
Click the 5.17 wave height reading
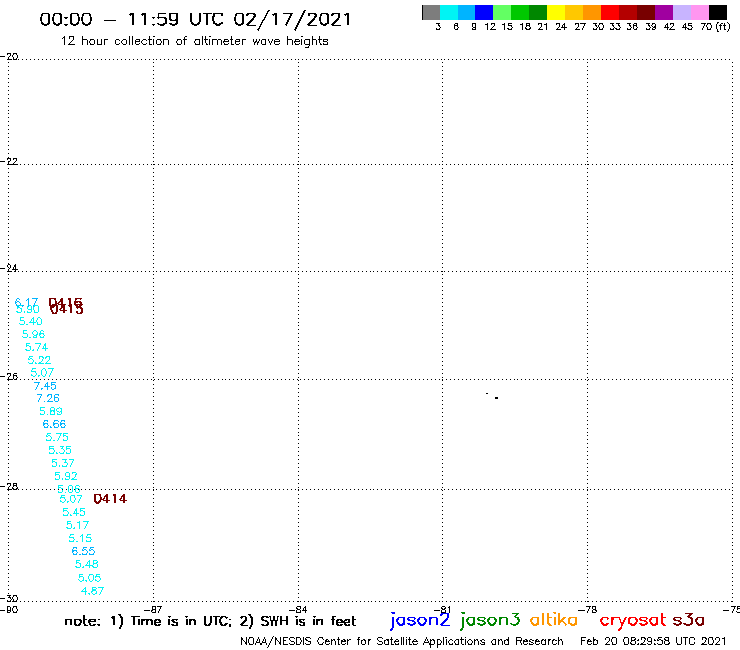pos(77,525)
